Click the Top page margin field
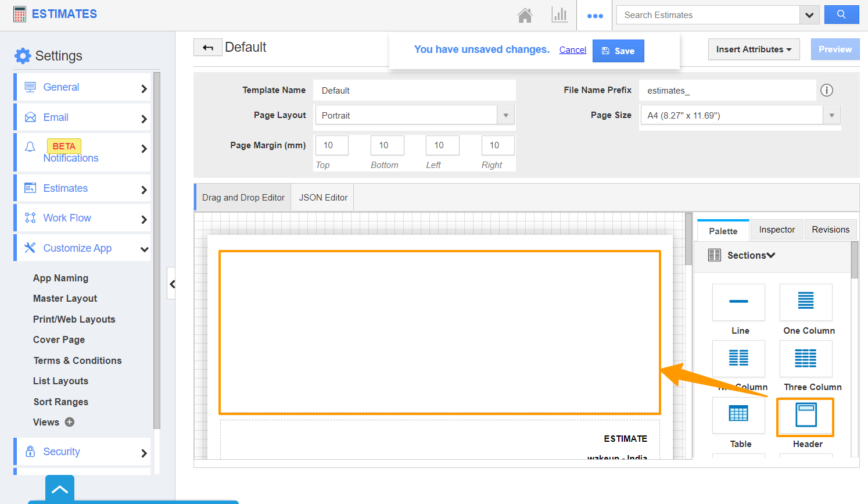The width and height of the screenshot is (868, 504). [x=331, y=145]
